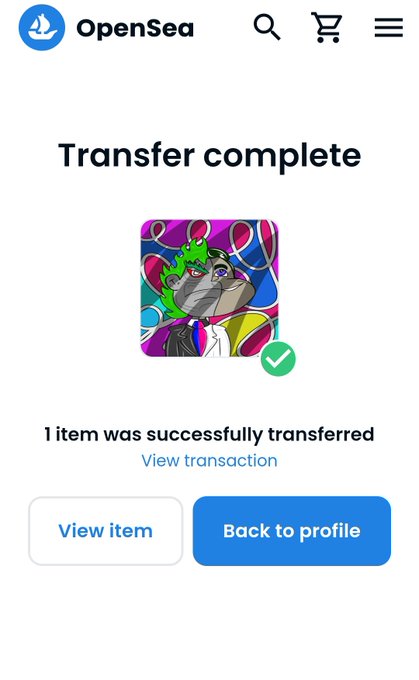Click the Transfer complete heading

(x=210, y=156)
